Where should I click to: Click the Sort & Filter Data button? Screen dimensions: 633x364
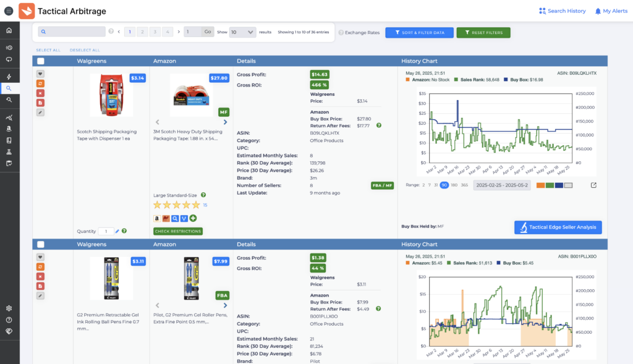[x=419, y=32]
